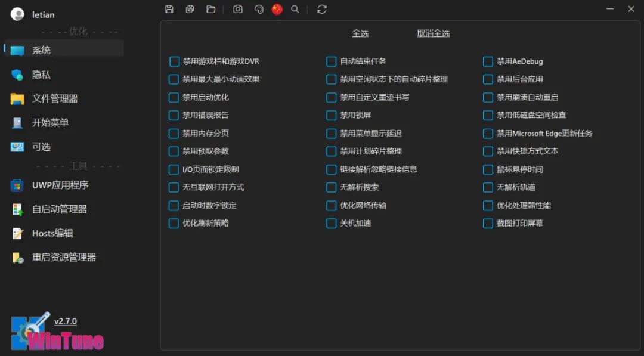Screen dimensions: 644x356
Task: Check 禁用预取参数 option
Action: [x=174, y=151]
